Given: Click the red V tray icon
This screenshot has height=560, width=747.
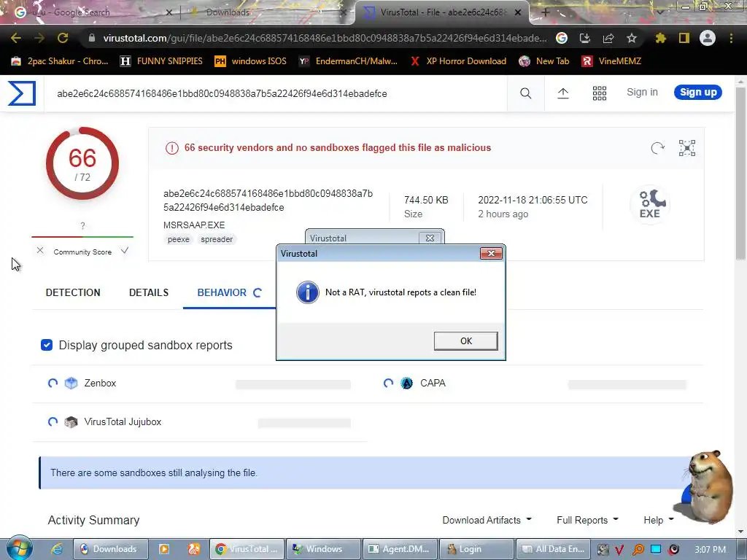Looking at the screenshot, I should click(x=619, y=550).
